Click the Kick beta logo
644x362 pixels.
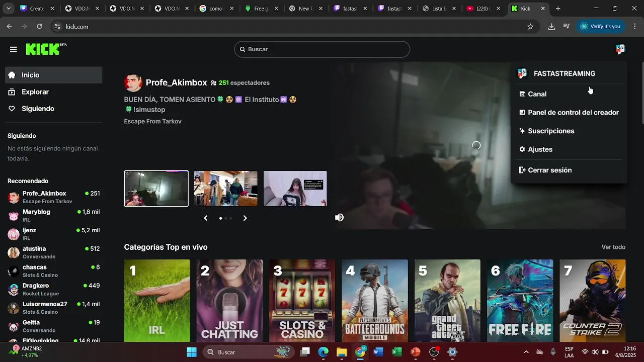pyautogui.click(x=46, y=49)
